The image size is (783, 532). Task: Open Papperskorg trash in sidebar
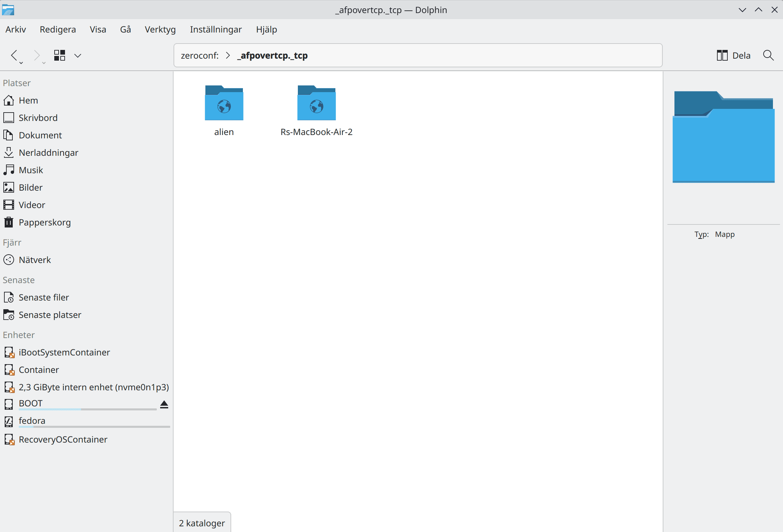(x=45, y=222)
